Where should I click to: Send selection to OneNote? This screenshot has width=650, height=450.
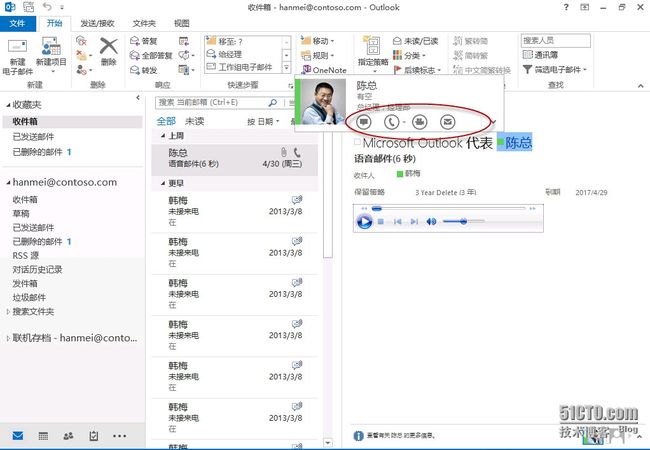point(324,70)
